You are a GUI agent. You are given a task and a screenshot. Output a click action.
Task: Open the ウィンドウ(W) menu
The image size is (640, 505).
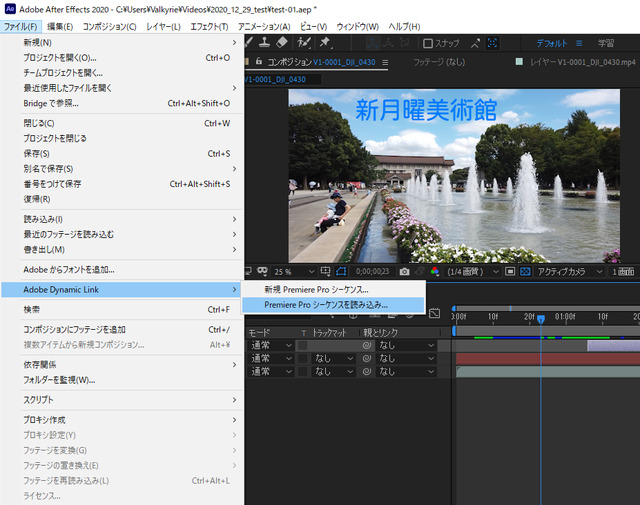click(358, 27)
